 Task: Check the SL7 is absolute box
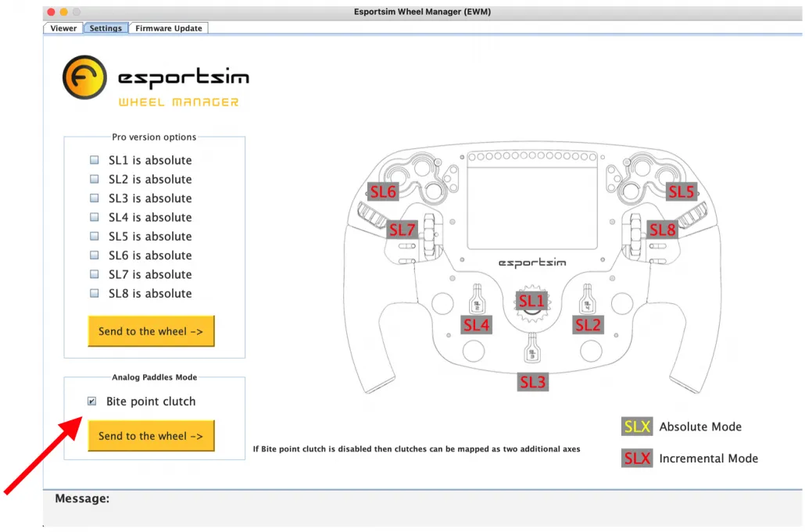(95, 274)
